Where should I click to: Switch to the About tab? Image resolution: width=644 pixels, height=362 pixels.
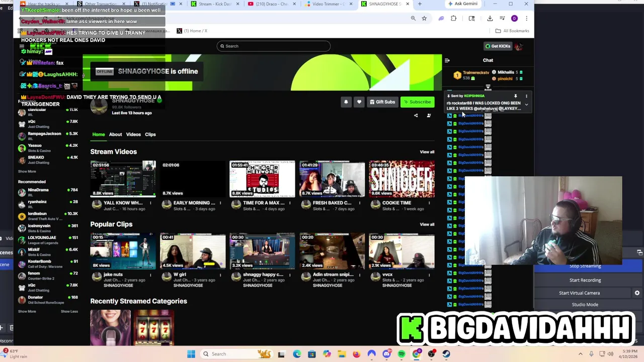pos(115,135)
